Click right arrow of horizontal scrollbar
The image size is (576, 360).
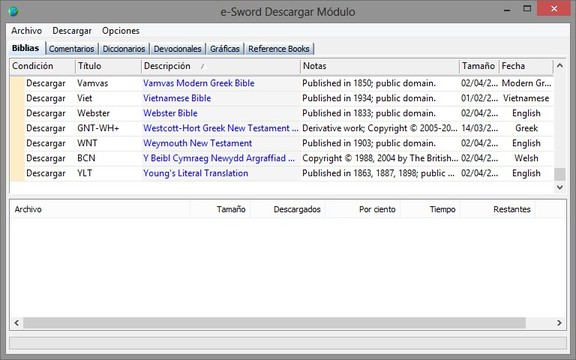(x=559, y=323)
